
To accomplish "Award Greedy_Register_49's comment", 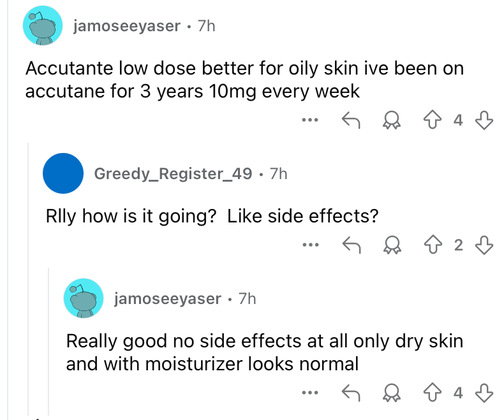I will [x=392, y=245].
